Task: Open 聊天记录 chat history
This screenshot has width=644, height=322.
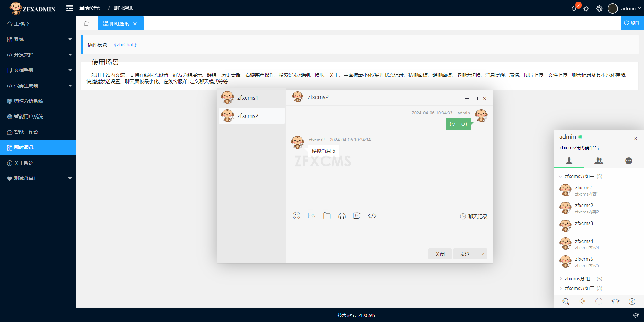Action: tap(474, 216)
